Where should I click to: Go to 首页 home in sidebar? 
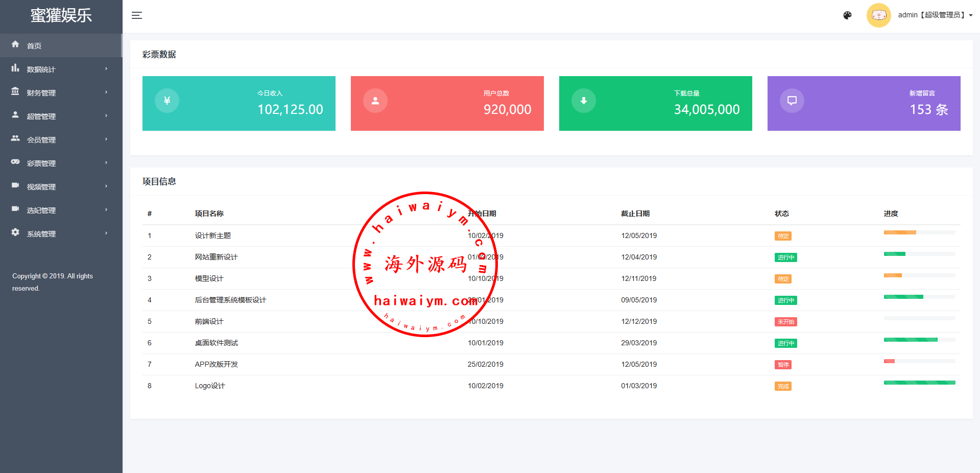coord(34,46)
